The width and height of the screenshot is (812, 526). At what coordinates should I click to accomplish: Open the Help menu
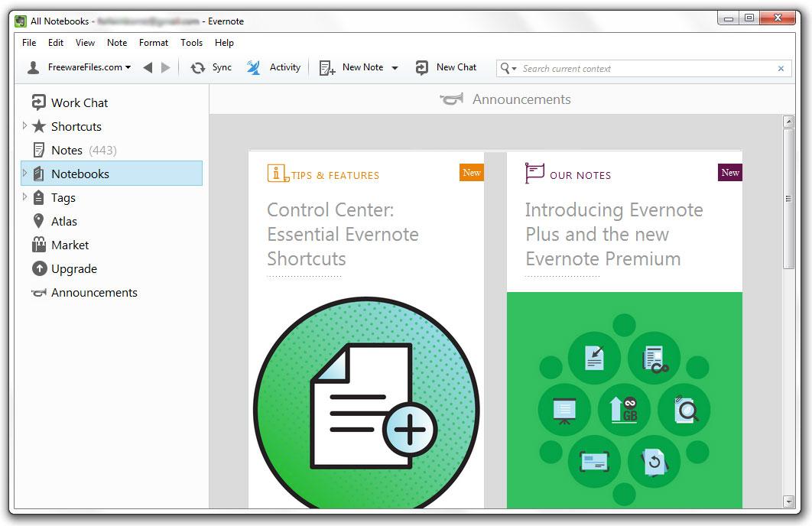point(224,43)
